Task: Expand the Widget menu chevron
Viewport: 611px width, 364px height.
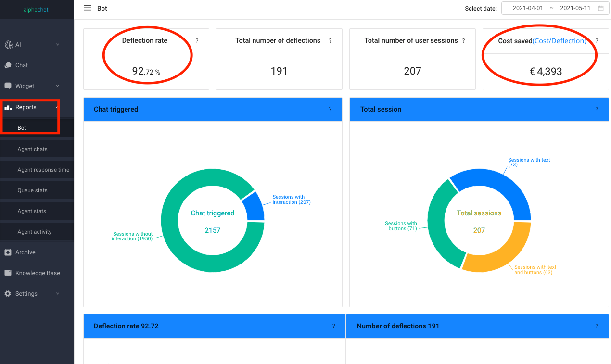Action: 58,86
